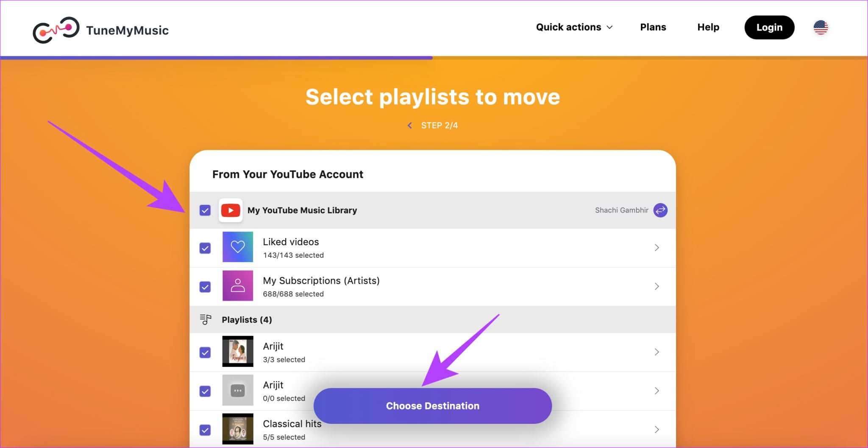Open the US flag language selector

tap(821, 28)
